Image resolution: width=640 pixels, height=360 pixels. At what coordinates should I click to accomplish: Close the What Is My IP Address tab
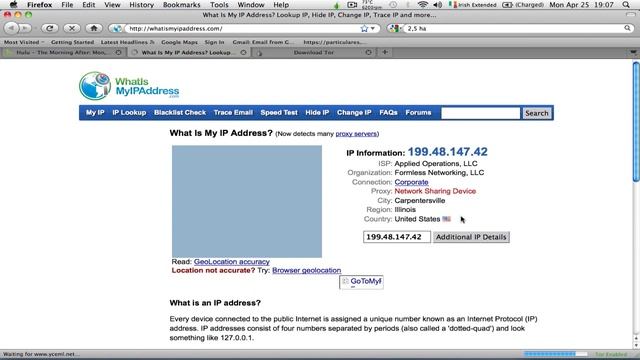(243, 52)
